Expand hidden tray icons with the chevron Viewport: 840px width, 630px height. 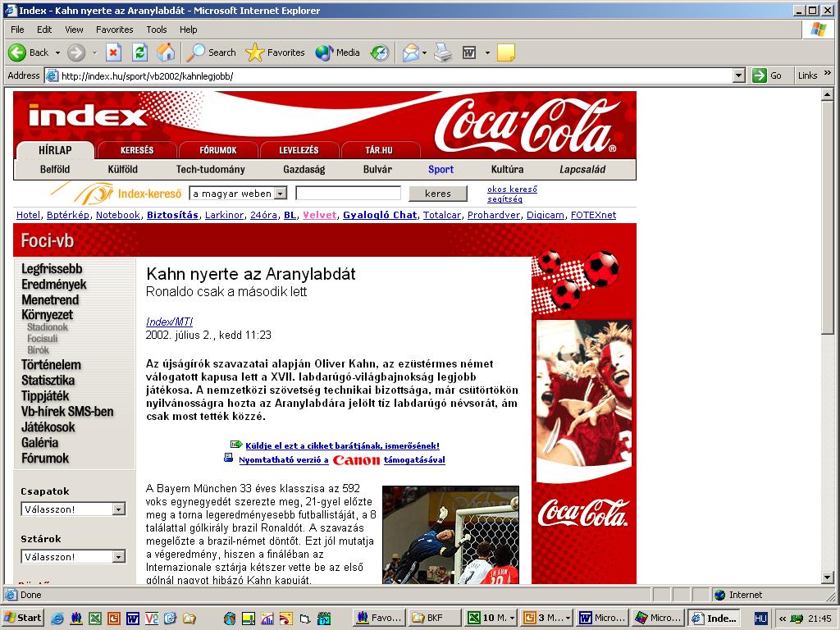coord(783,619)
